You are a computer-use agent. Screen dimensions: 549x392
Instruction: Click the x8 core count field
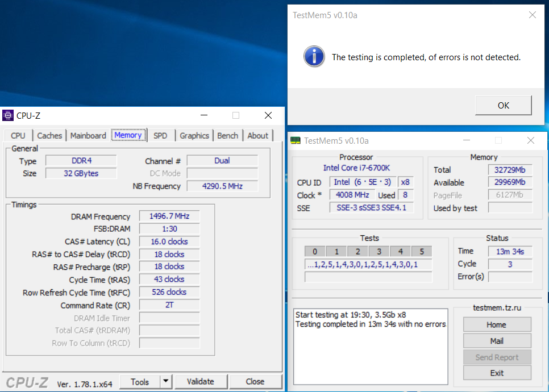tap(405, 182)
